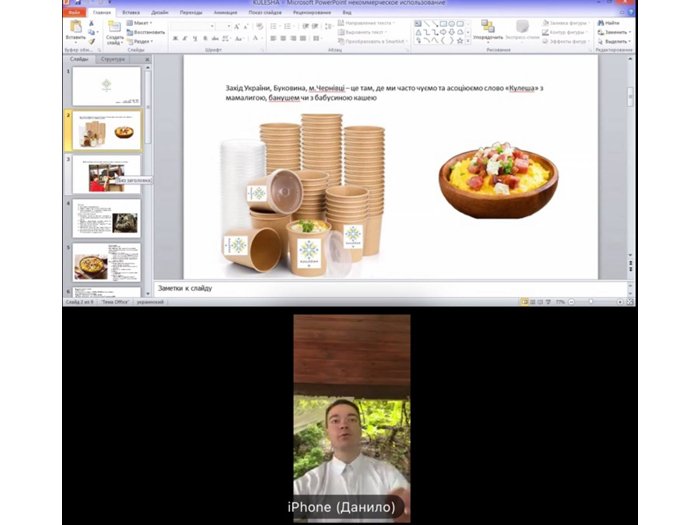Click the File (Файл) button
Viewport: 700px width, 525px height.
[x=75, y=12]
